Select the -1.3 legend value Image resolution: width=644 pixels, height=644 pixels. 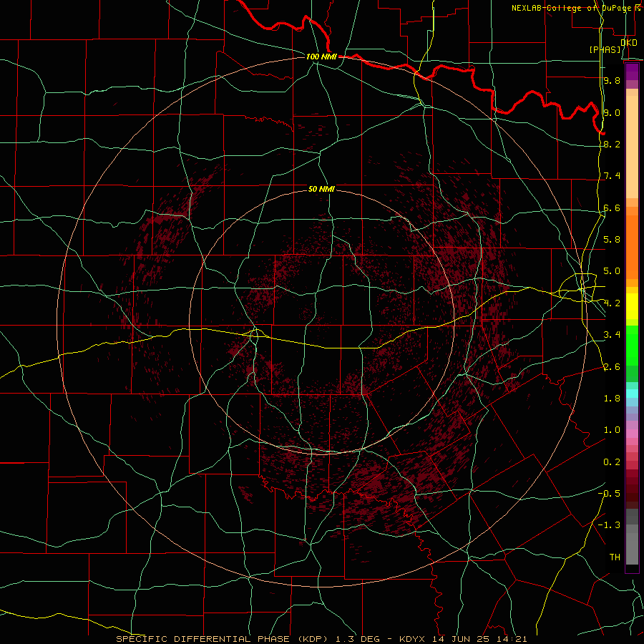(x=609, y=525)
